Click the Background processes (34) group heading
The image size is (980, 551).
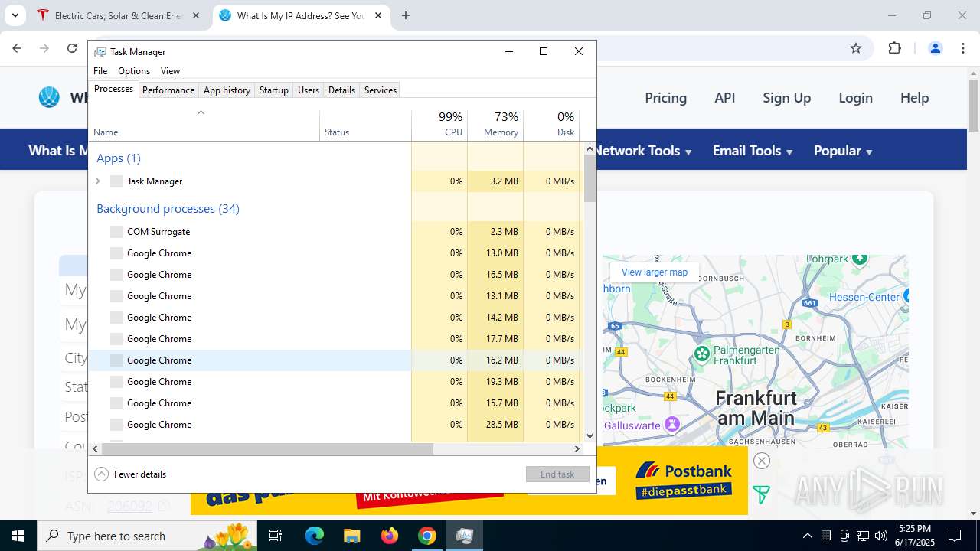coord(168,209)
